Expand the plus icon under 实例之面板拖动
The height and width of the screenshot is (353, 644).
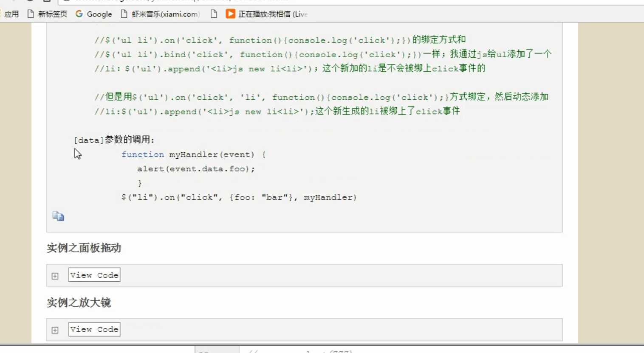pyautogui.click(x=55, y=276)
